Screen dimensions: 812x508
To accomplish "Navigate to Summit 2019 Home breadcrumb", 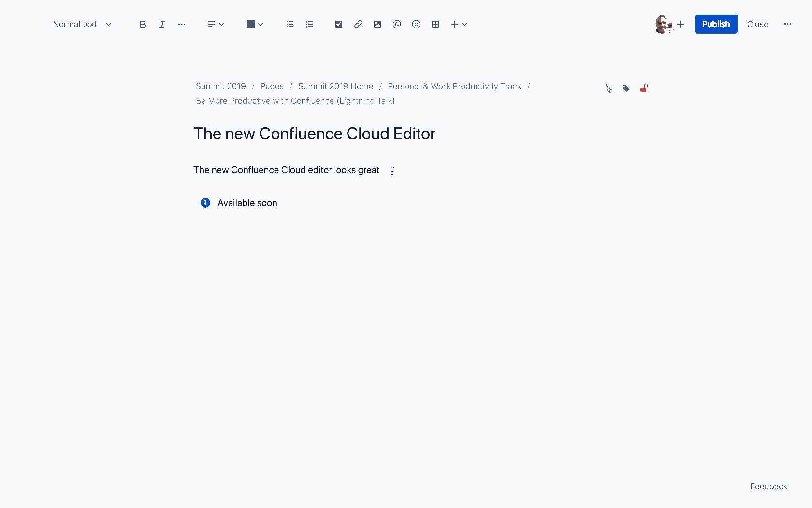I will point(335,86).
